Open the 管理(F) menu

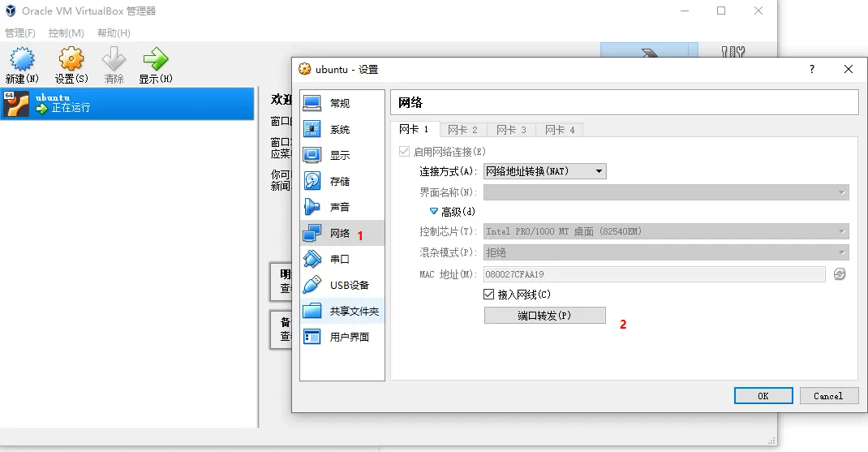[x=20, y=33]
